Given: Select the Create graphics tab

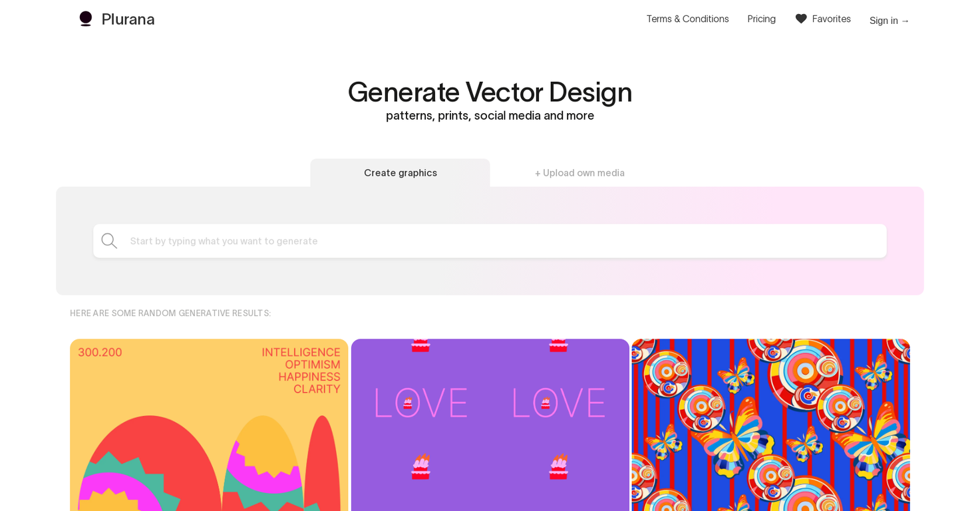Looking at the screenshot, I should coord(400,173).
